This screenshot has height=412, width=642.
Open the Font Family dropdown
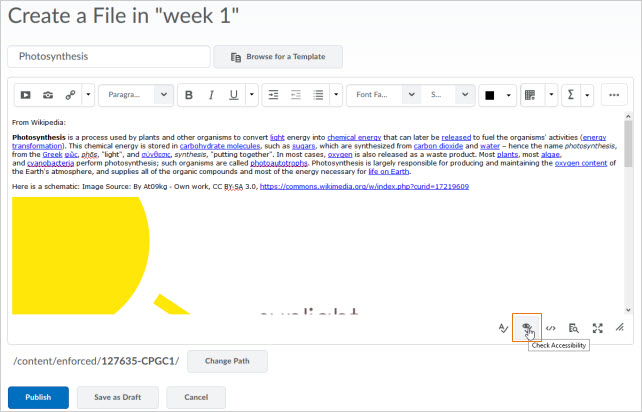[x=384, y=95]
